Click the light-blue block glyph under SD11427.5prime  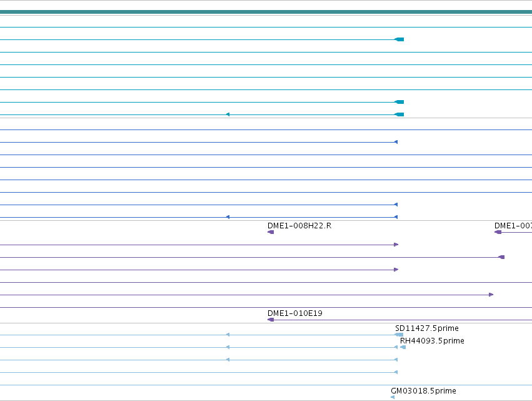(399, 335)
